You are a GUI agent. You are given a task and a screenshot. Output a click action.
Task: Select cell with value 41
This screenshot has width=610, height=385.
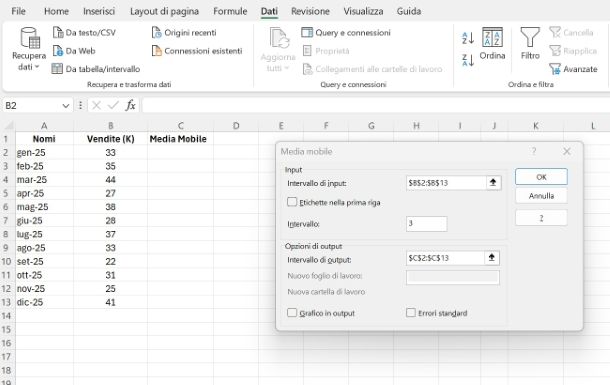pos(110,302)
